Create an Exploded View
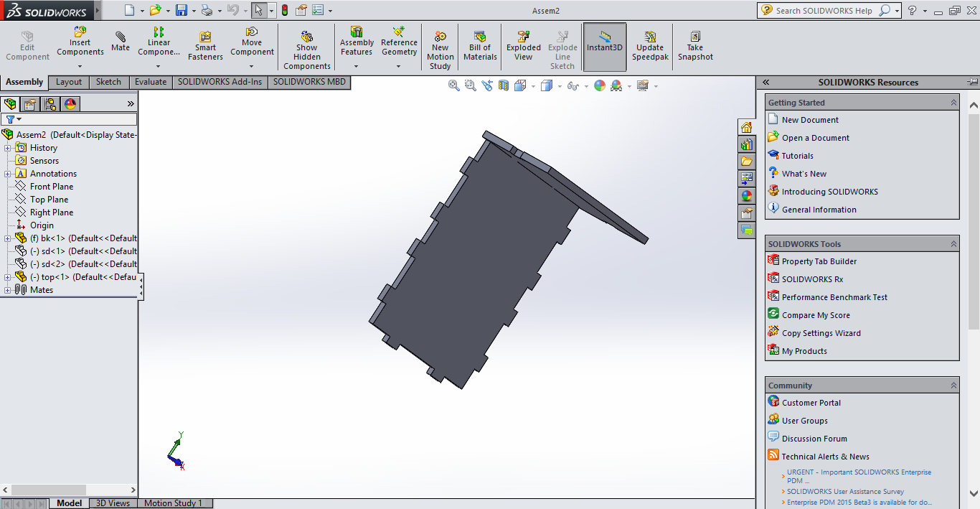Screen dimensions: 980x509 tap(524, 47)
